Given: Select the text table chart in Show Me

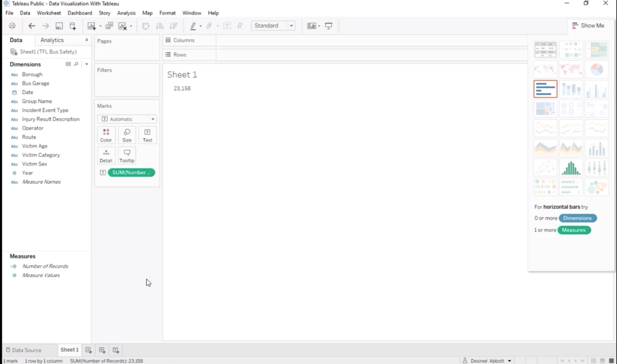Looking at the screenshot, I should click(x=546, y=49).
